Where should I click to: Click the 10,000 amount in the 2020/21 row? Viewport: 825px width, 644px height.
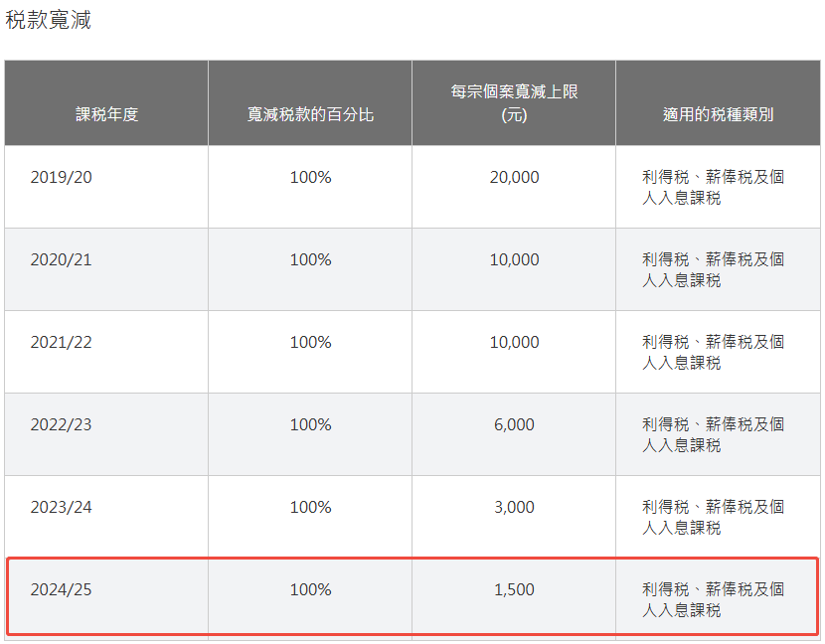pos(514,259)
